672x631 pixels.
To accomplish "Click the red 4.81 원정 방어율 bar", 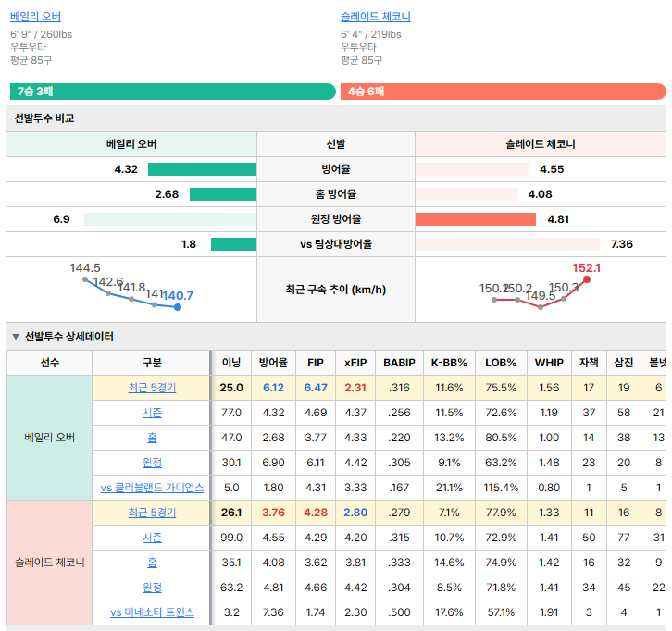I will tap(476, 219).
